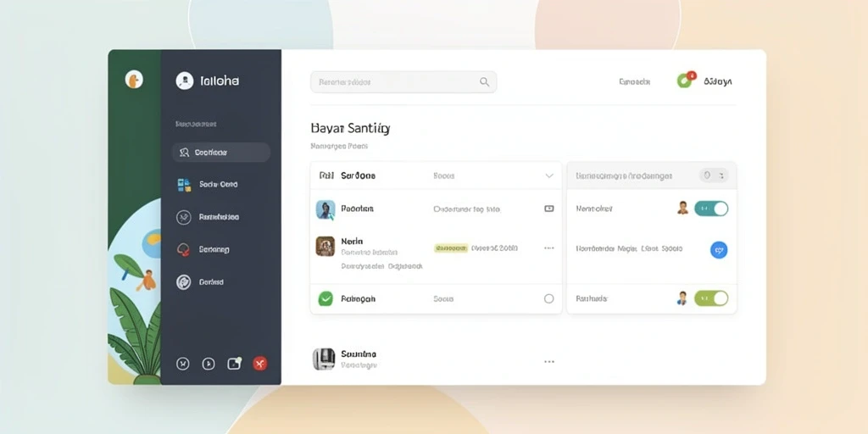The height and width of the screenshot is (434, 868).
Task: Select the fifth sidebar menu item with gray icon
Action: (201, 281)
